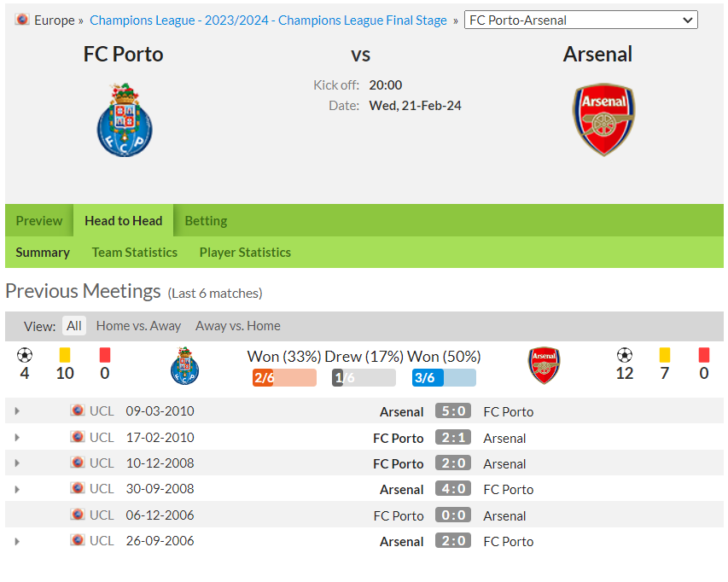Switch view to Home vs. Away
The height and width of the screenshot is (582, 728).
point(138,326)
